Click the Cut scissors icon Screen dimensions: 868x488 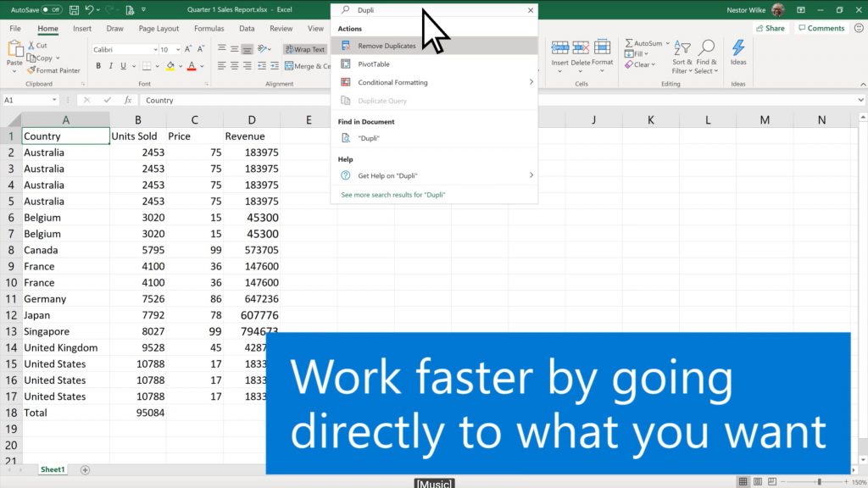31,46
